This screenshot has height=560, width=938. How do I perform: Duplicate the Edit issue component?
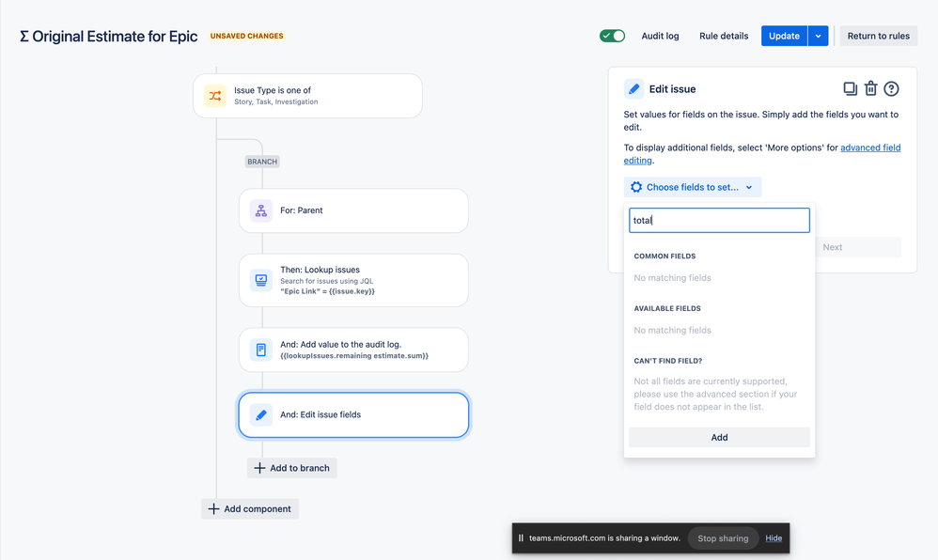(850, 88)
